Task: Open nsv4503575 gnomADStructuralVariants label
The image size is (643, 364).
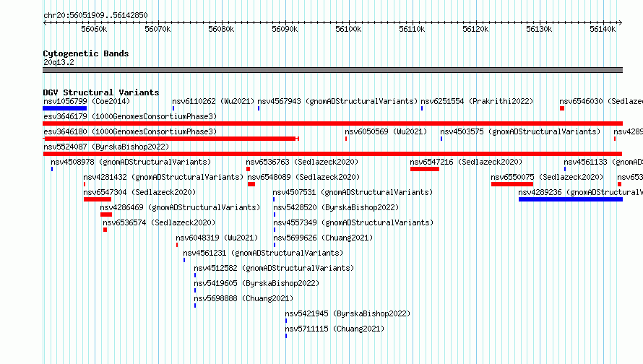Action: coord(520,131)
